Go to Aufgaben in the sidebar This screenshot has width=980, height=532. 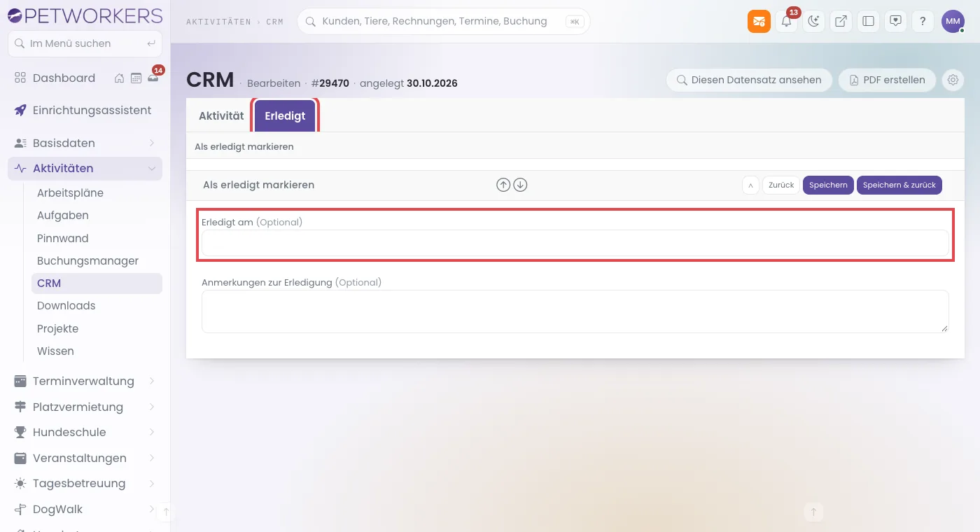[x=97, y=215]
